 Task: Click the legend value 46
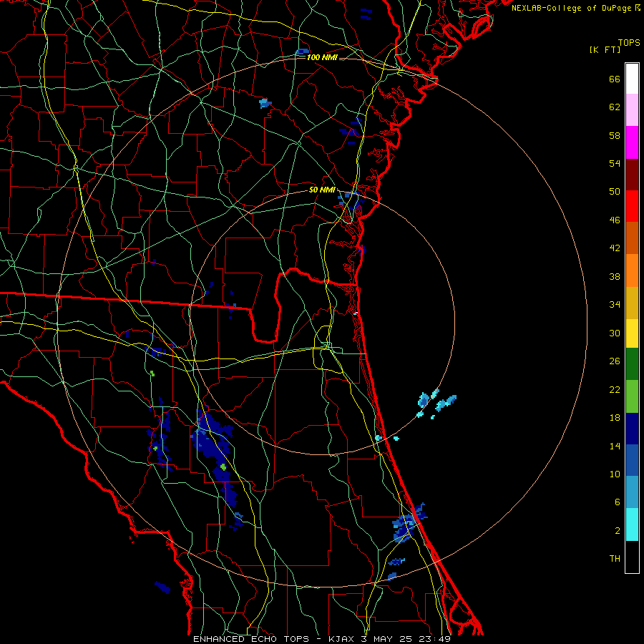615,220
